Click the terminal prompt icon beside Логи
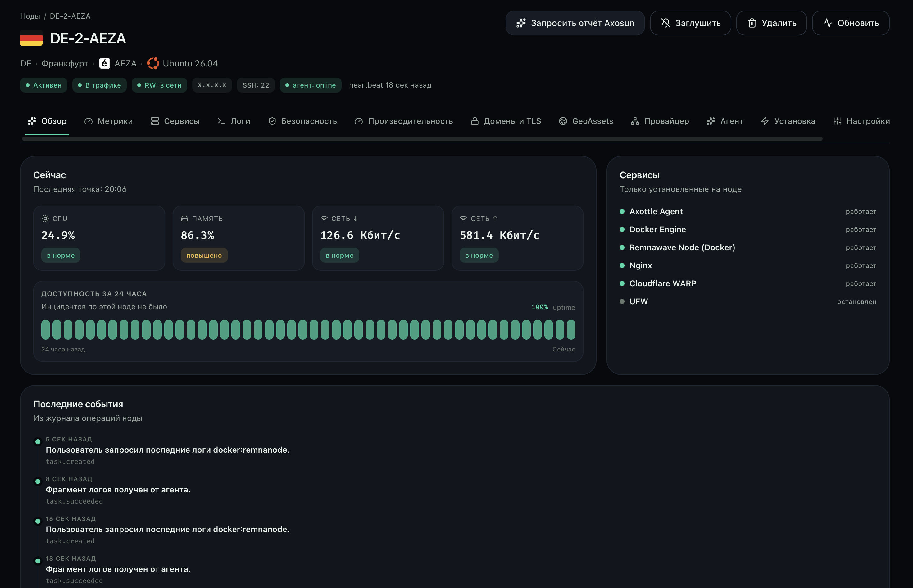The image size is (913, 588). 221,121
